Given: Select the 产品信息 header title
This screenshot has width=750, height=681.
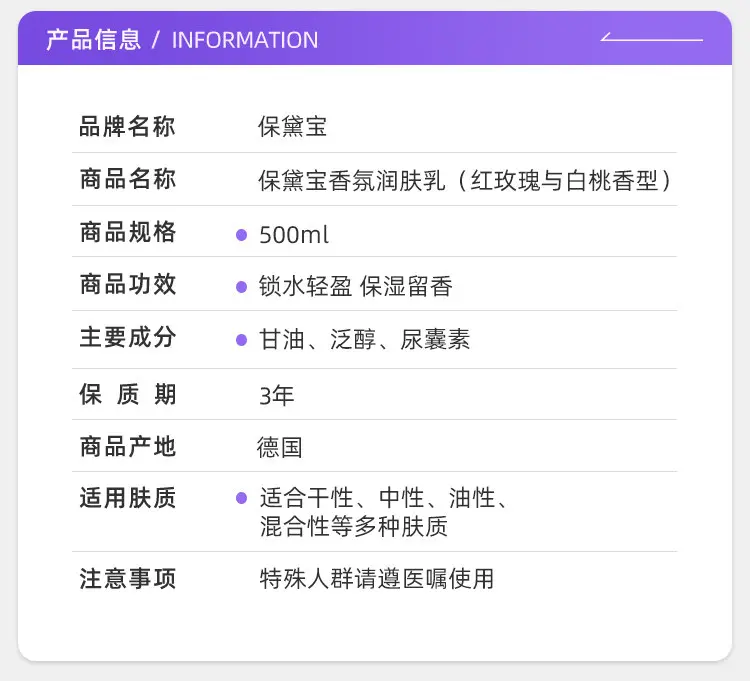Looking at the screenshot, I should tap(94, 40).
